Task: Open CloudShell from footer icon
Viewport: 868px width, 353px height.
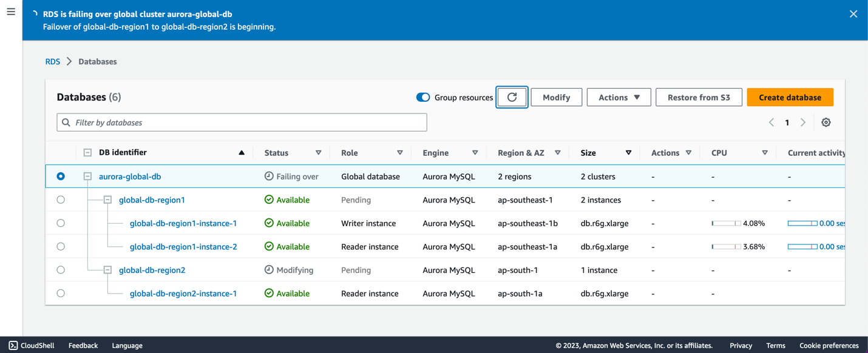Action: (13, 345)
